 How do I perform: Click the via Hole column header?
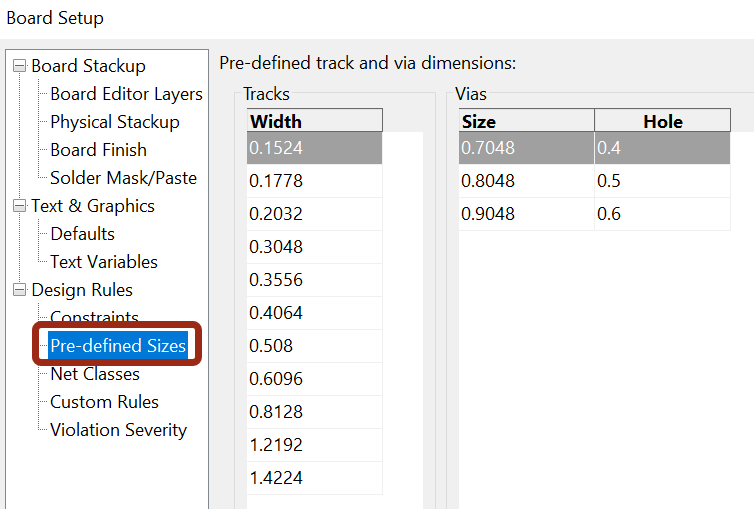[x=663, y=121]
